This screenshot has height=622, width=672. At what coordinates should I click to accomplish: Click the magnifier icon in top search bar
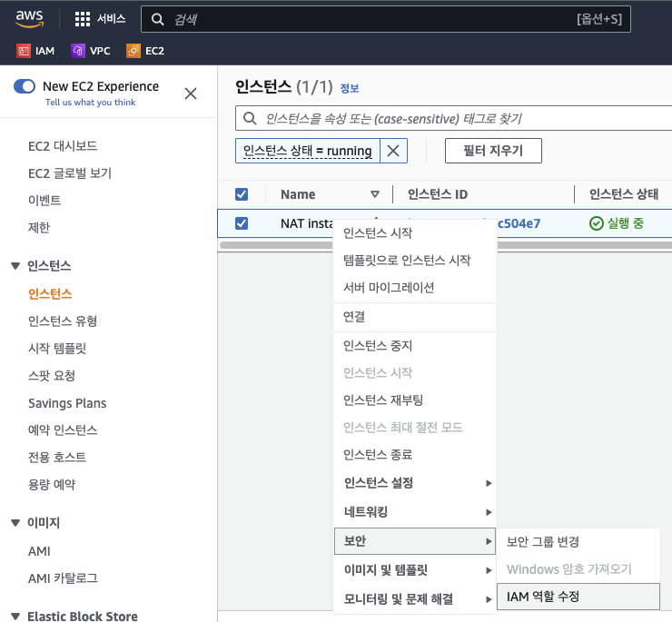click(x=157, y=19)
